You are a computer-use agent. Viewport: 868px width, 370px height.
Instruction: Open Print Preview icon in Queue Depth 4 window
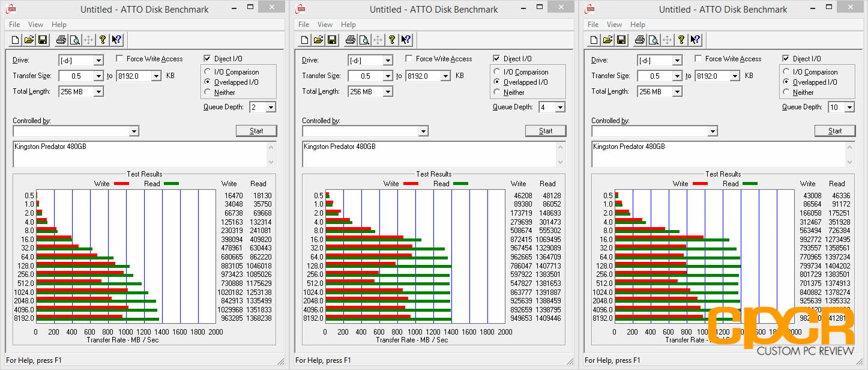point(364,40)
